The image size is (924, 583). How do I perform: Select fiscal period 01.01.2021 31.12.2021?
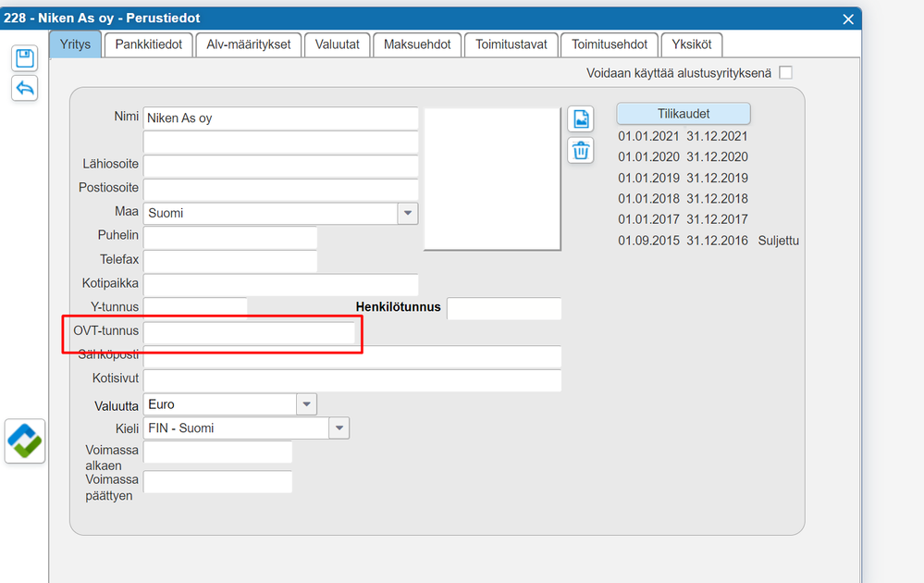[683, 136]
